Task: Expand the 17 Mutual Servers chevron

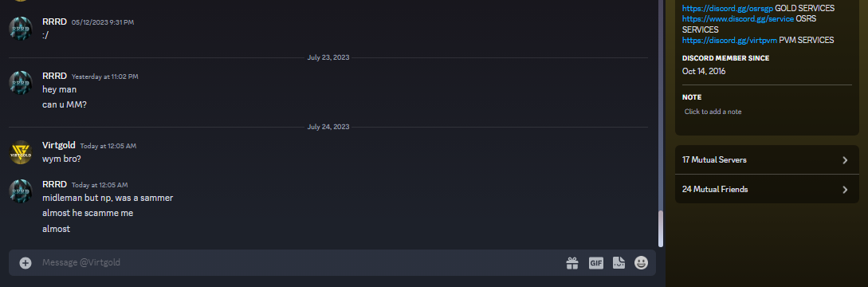Action: click(845, 160)
